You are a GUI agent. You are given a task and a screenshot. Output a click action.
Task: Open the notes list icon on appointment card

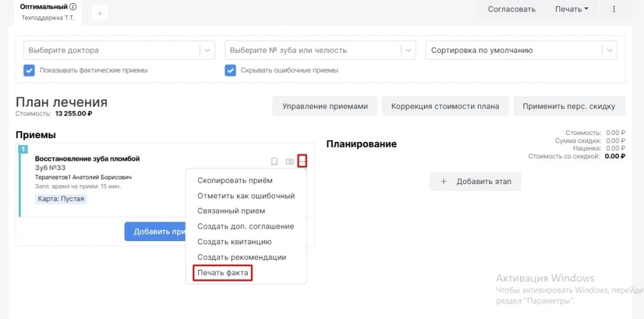[x=289, y=161]
